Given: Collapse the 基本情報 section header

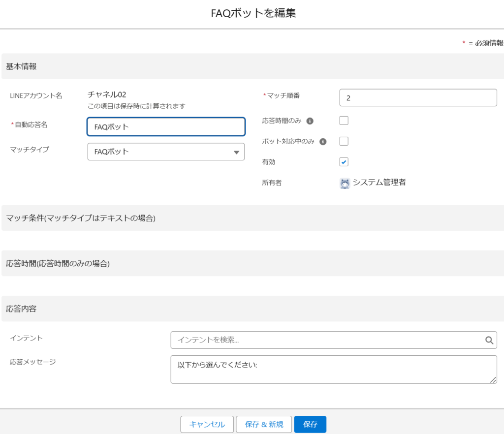Looking at the screenshot, I should [21, 66].
